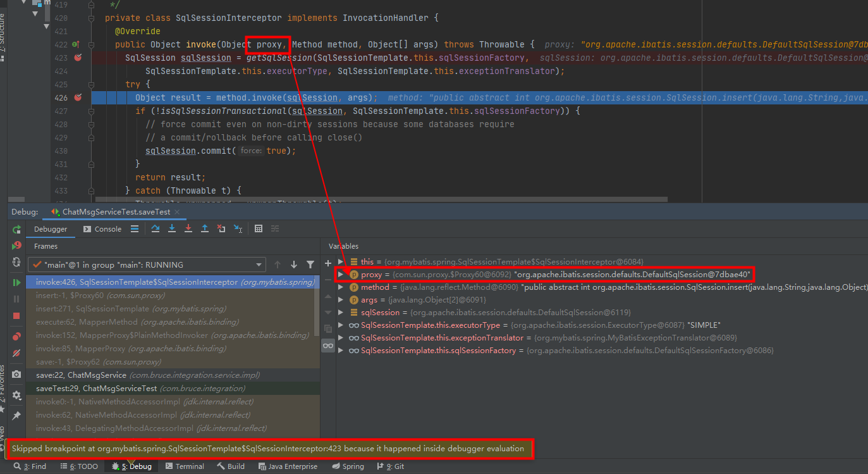Open the Java Enterprise tool window
This screenshot has height=474, width=868.
(x=288, y=466)
